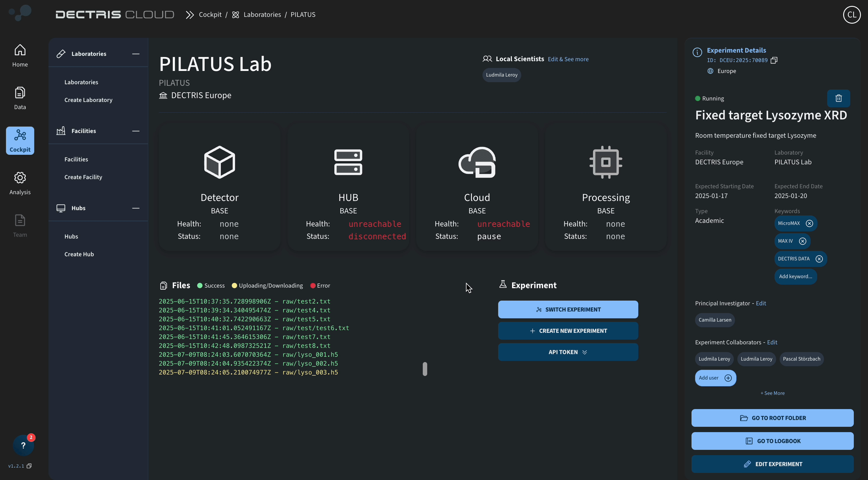Collapse the Facilities sidebar group

pyautogui.click(x=135, y=131)
